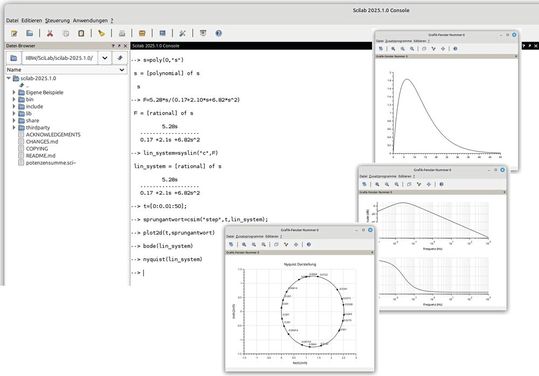Expand the include folder
This screenshot has width=539, height=376.
(14, 107)
